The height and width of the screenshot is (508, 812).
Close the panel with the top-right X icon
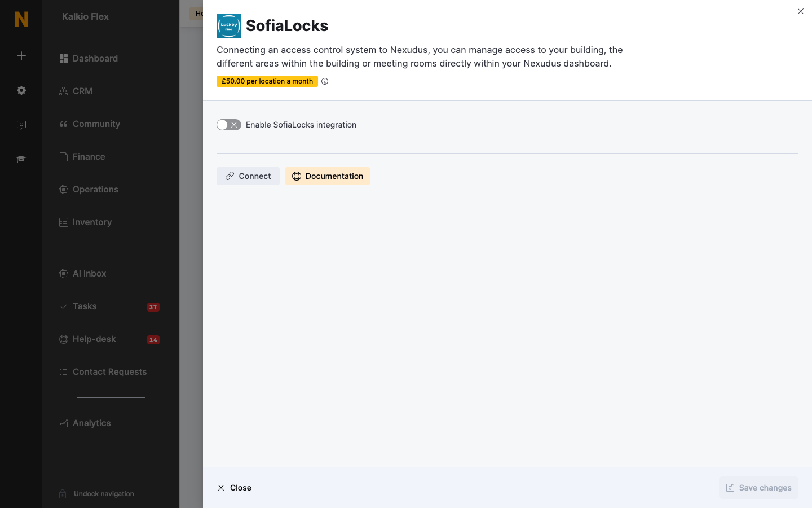pos(801,11)
